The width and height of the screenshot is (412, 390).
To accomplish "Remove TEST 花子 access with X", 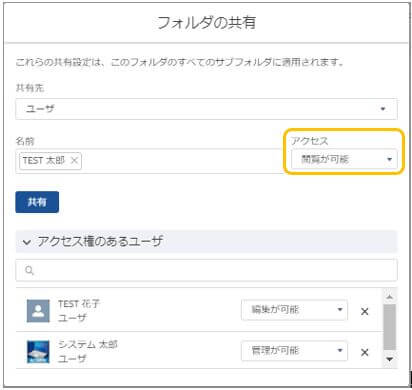I will click(365, 312).
